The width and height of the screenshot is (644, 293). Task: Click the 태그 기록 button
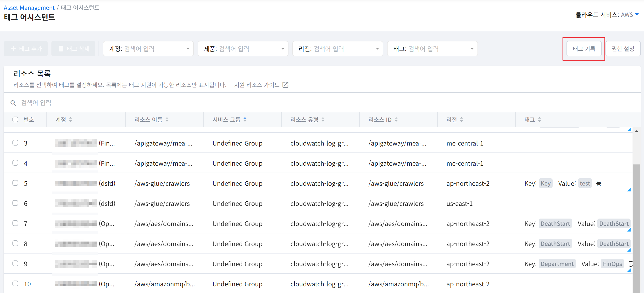(x=583, y=49)
